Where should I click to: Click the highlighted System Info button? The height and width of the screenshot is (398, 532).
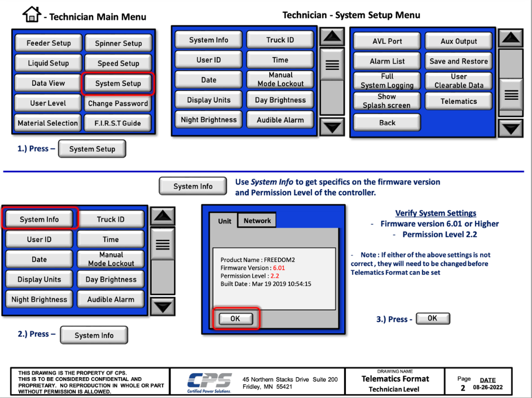coord(39,220)
